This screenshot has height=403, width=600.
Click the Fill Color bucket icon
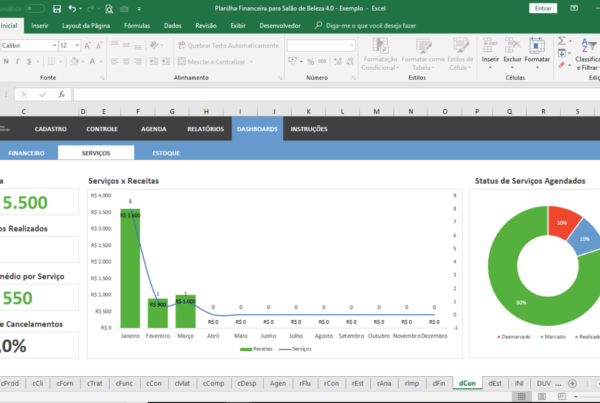coord(75,61)
